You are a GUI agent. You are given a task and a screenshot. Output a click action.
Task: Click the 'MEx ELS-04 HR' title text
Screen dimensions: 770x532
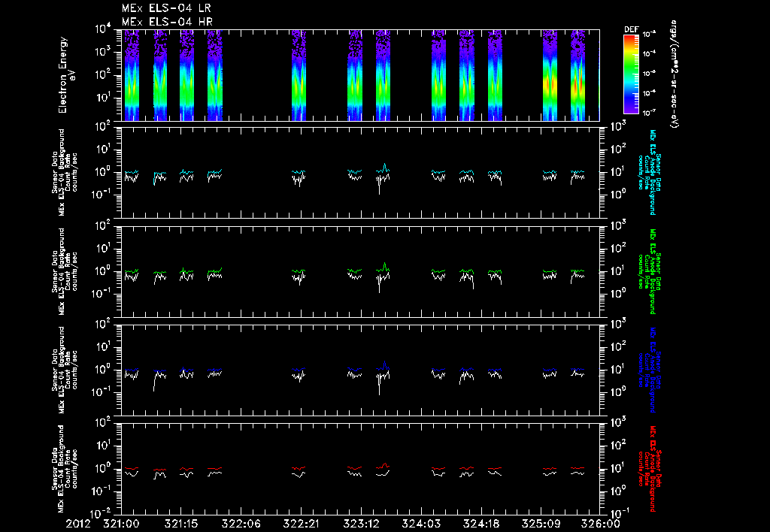[x=167, y=22]
